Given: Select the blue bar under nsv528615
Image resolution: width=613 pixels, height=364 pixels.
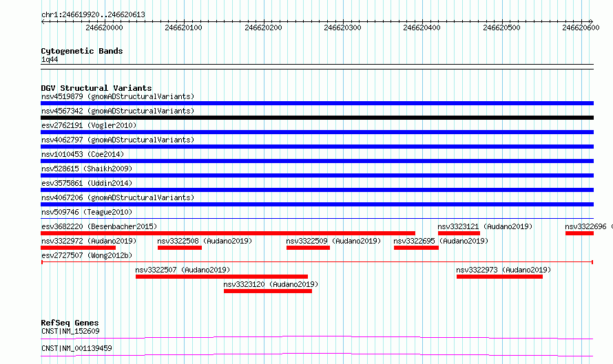Looking at the screenshot, I should (317, 175).
